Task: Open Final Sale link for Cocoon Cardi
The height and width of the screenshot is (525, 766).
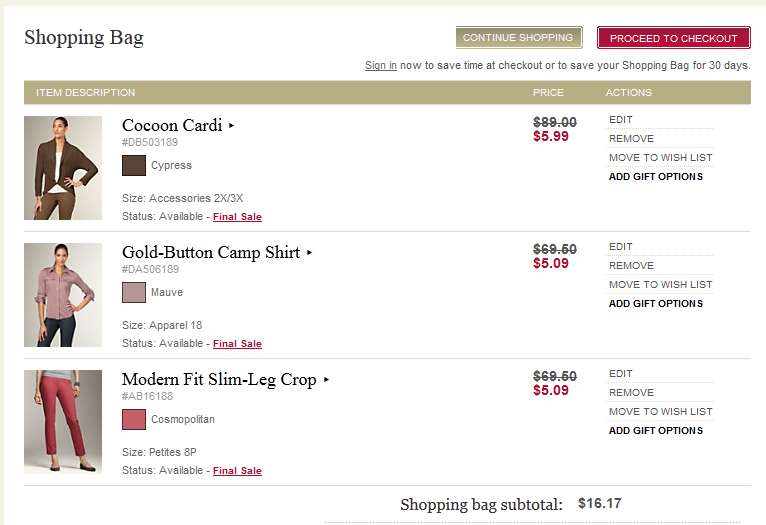Action: (237, 217)
